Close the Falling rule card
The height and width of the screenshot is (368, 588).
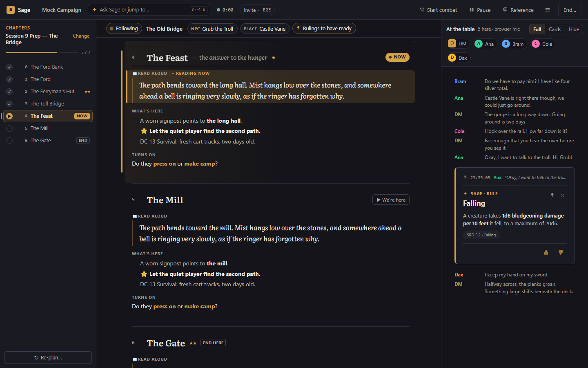click(562, 195)
